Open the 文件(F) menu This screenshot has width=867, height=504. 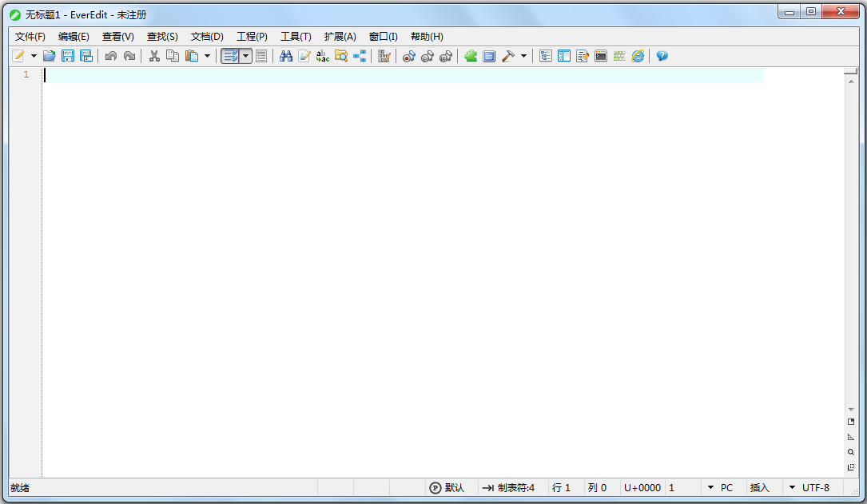click(x=30, y=37)
